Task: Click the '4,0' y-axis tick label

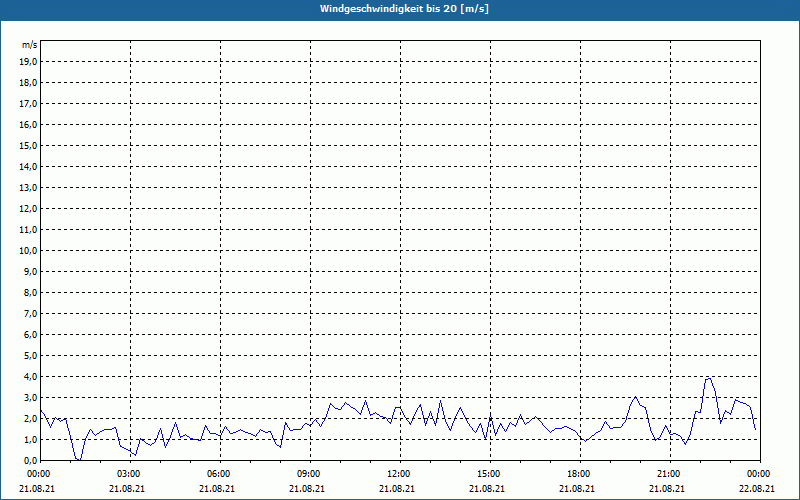Action: [31, 377]
